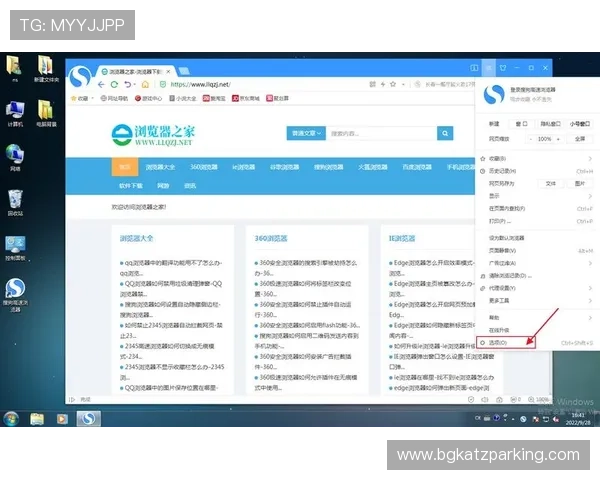Click the blue magnifier search button
The width and height of the screenshot is (600, 480).
click(x=445, y=133)
